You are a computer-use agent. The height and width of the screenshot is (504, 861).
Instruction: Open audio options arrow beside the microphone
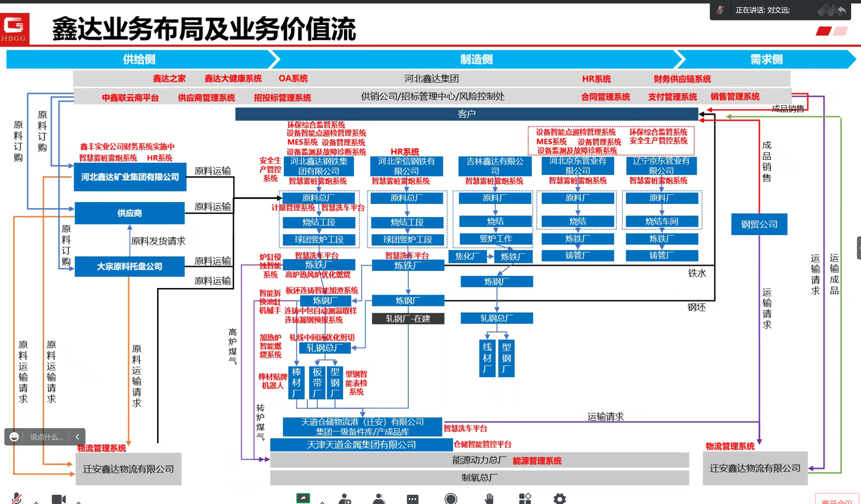(x=36, y=502)
